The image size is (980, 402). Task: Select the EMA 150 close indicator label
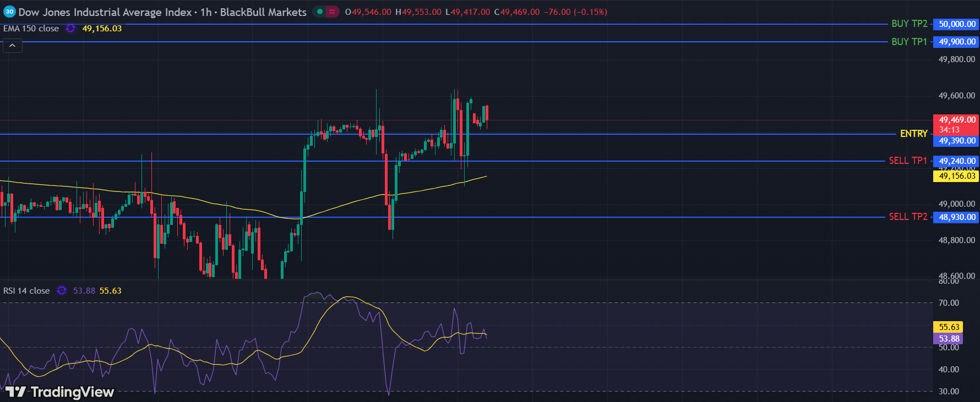(31, 29)
